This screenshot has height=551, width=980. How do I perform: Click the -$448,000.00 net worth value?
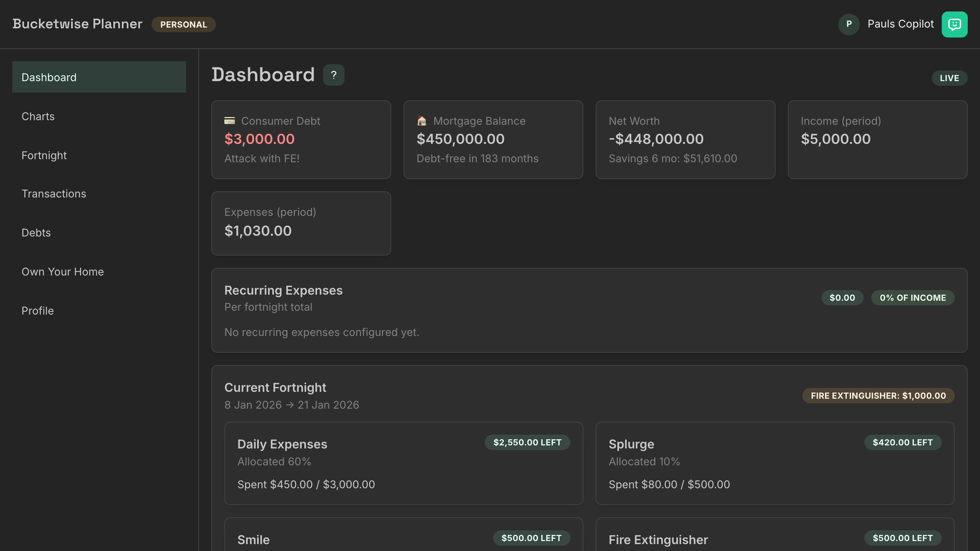656,139
